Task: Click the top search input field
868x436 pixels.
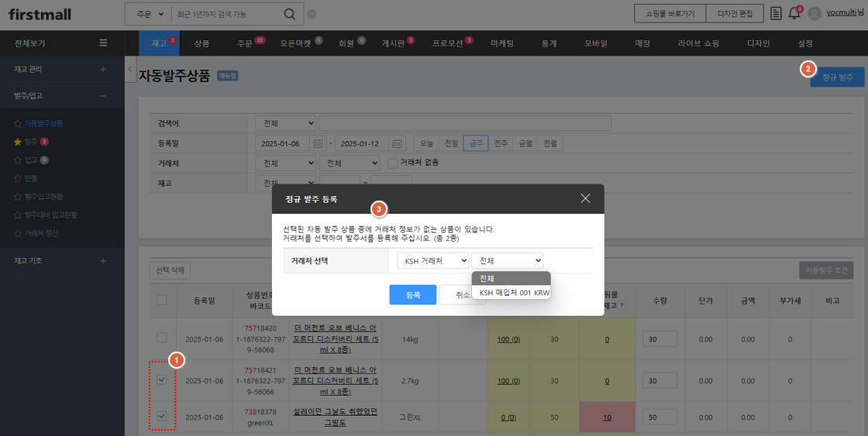Action: pos(225,14)
